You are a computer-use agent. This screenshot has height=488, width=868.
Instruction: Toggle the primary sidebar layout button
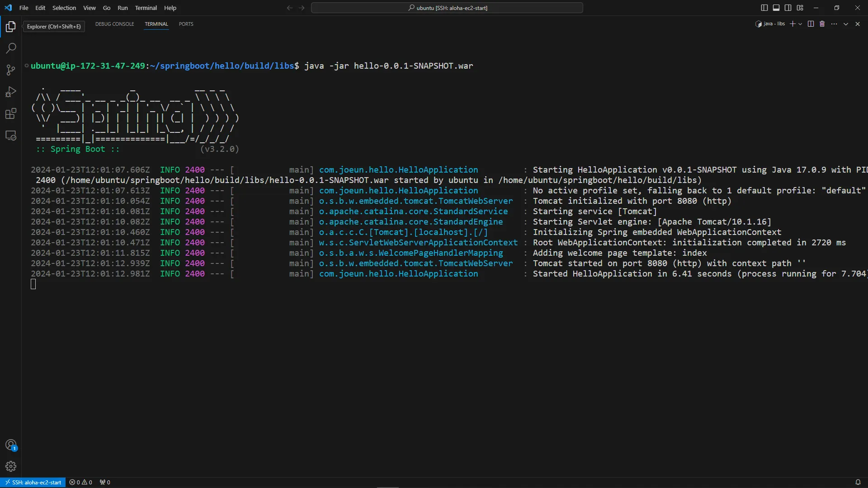point(764,8)
